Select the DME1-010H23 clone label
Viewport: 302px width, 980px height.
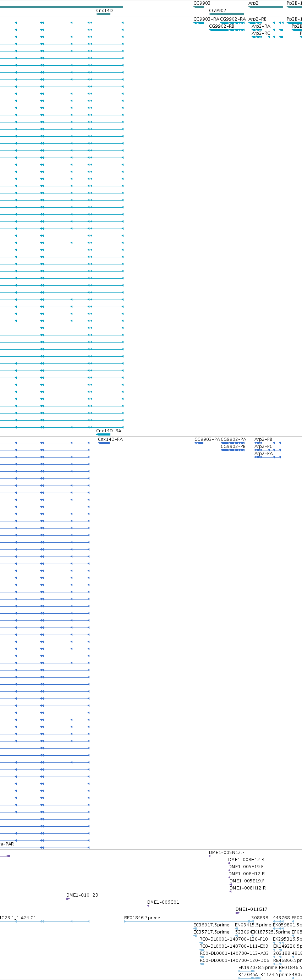(82, 895)
